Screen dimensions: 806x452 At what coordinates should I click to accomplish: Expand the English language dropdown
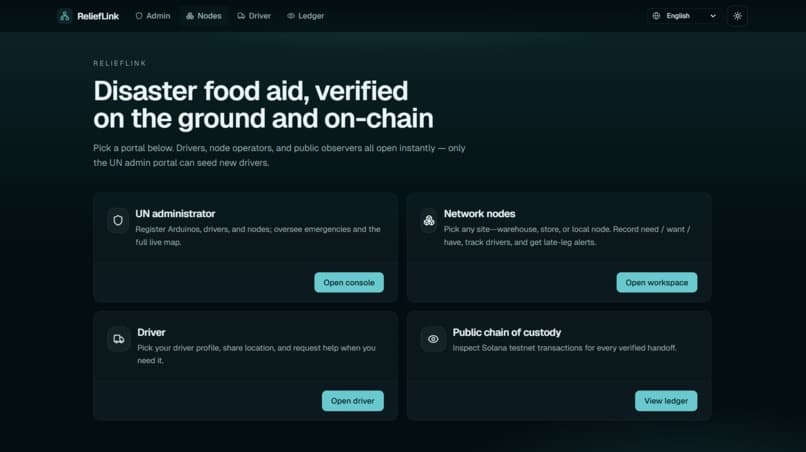click(x=684, y=16)
